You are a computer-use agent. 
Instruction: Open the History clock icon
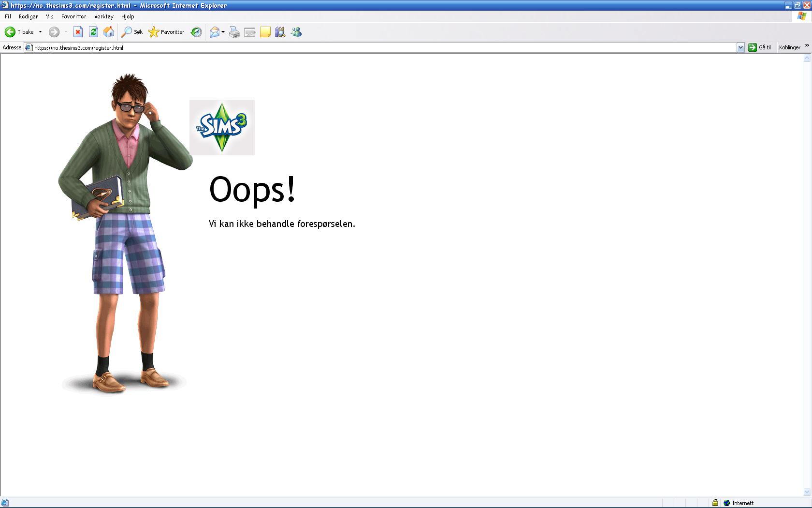[196, 32]
